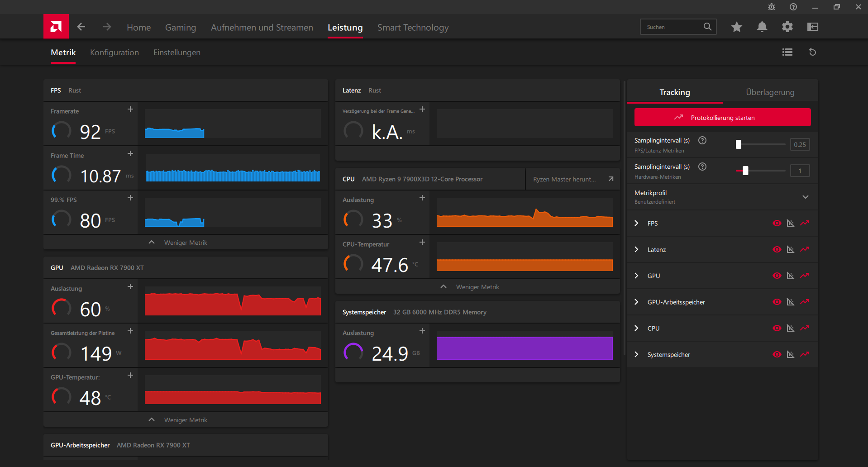Add Framerate metric with plus icon
Viewport: 868px width, 467px height.
tap(130, 109)
